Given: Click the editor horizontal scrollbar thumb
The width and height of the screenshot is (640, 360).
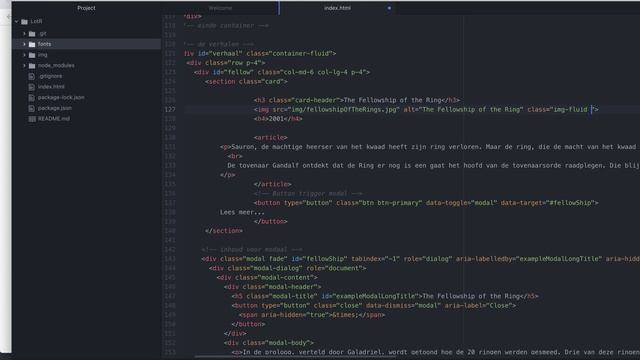Looking at the screenshot, I should [295, 357].
